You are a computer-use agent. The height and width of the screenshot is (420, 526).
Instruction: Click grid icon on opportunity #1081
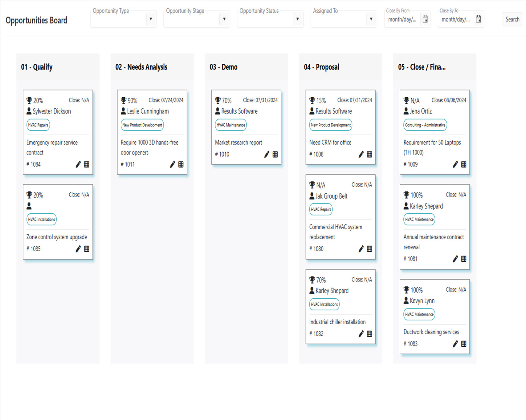tap(463, 259)
